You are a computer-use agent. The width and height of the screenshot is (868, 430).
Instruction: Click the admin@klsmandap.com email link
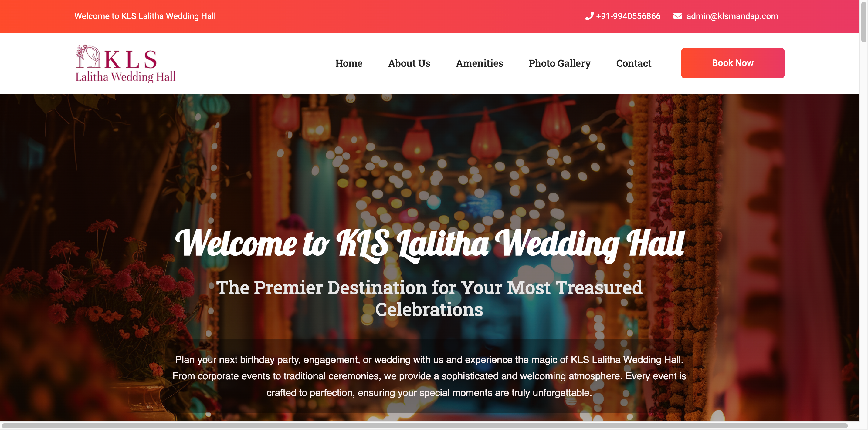coord(732,16)
